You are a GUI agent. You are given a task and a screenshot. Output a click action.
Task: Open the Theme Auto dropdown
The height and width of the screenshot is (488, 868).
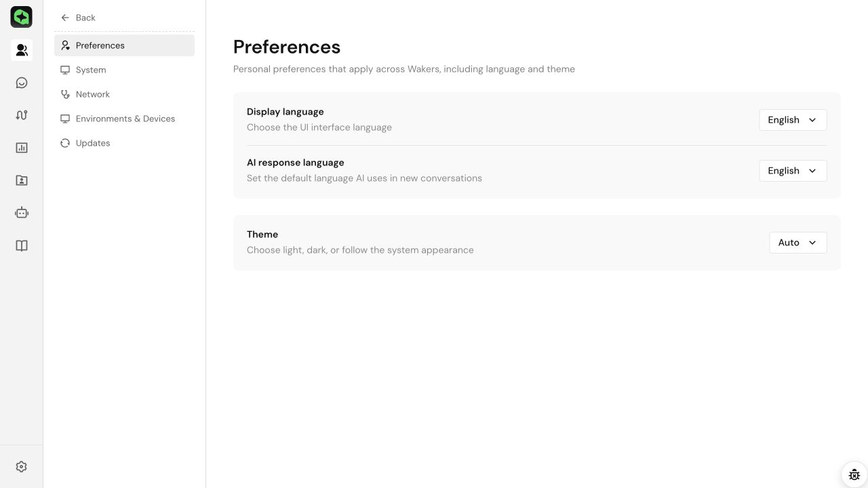click(x=798, y=243)
